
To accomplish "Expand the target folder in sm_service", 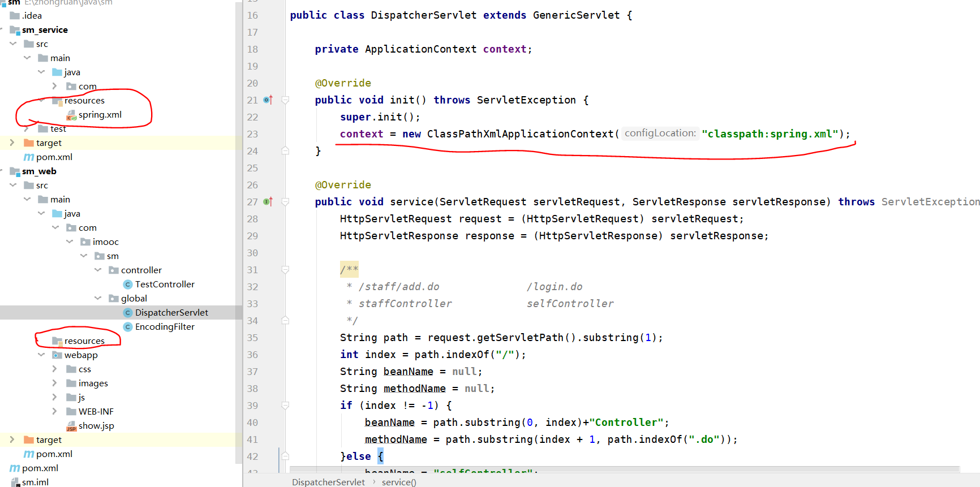I will tap(12, 143).
